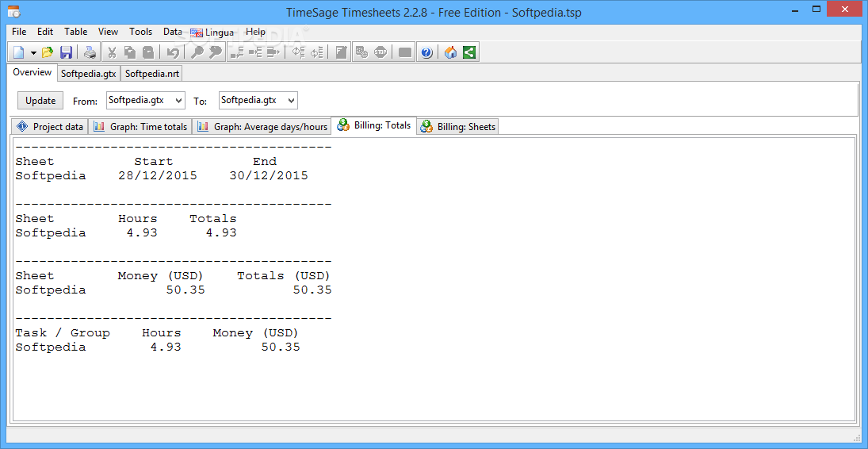Viewport: 868px width, 449px height.
Task: Click the Copy toolbar icon
Action: point(130,52)
